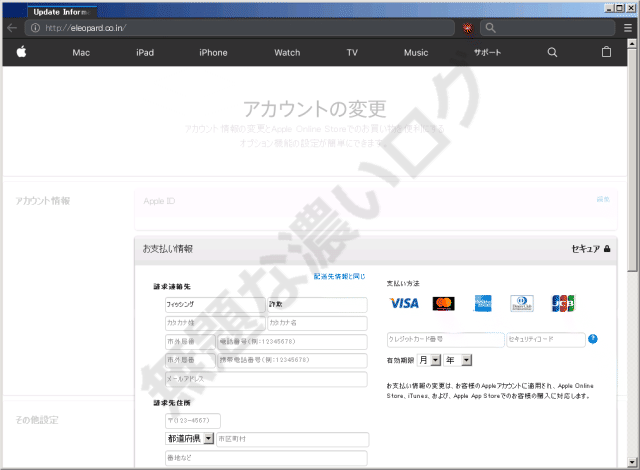Open the expiry year (年) dropdown
This screenshot has width=640, height=470.
(x=458, y=360)
